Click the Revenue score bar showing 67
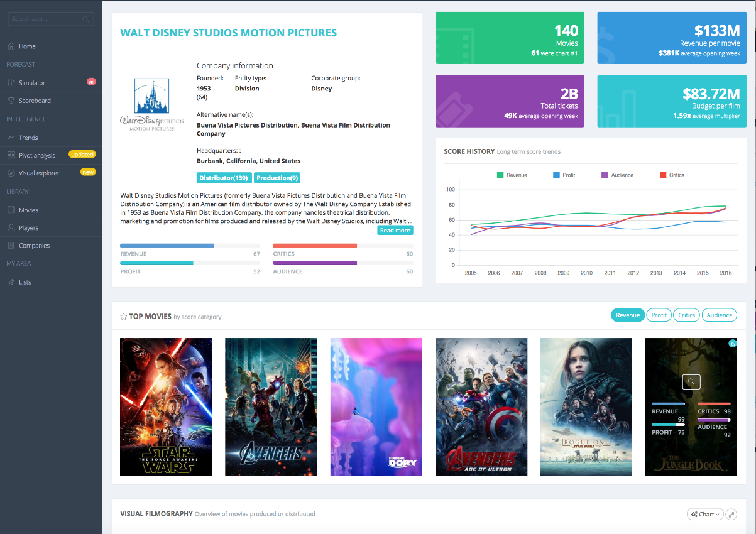Screen dimensions: 756x534 (x=190, y=246)
